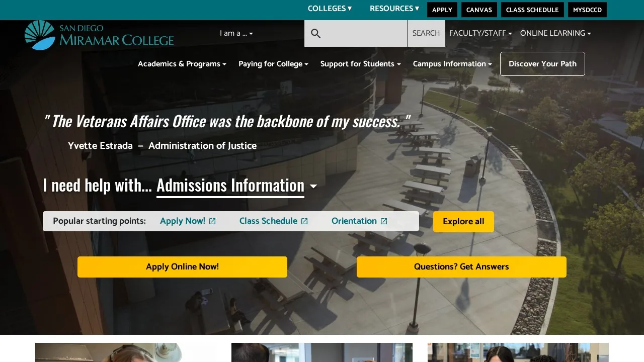Open the FACULTY/STAFF dropdown

click(x=480, y=33)
